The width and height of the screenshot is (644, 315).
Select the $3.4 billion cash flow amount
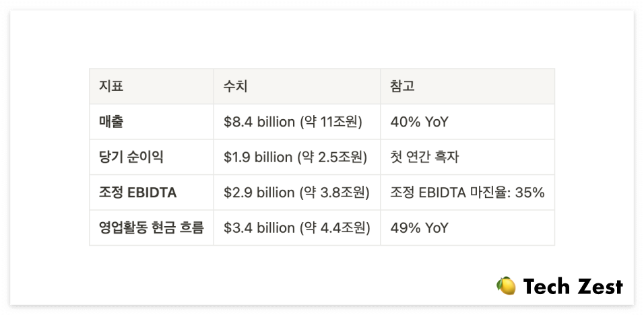point(259,228)
